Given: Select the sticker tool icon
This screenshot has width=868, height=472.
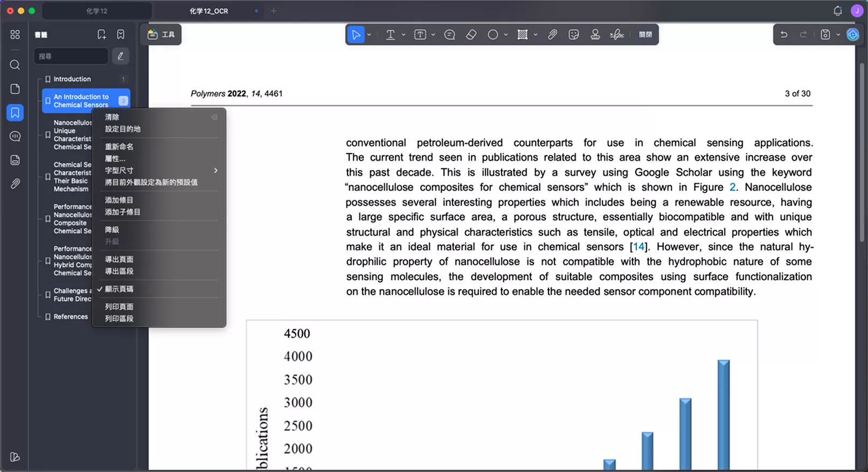Looking at the screenshot, I should (574, 34).
